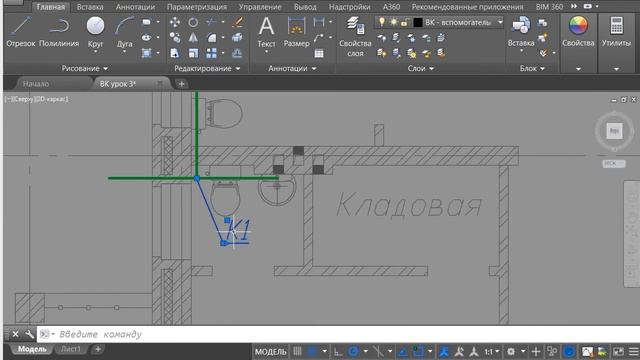Select the Отрезок line tool
The height and width of the screenshot is (360, 640).
[20, 31]
